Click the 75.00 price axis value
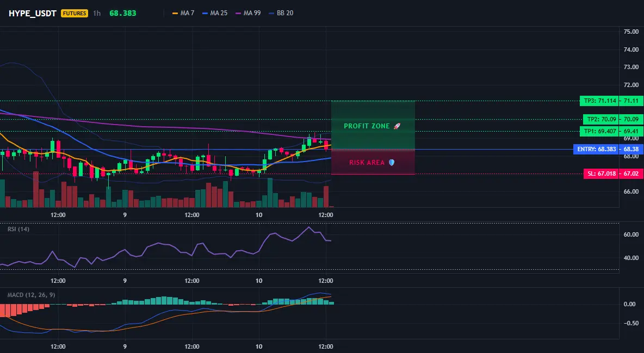 [631, 32]
